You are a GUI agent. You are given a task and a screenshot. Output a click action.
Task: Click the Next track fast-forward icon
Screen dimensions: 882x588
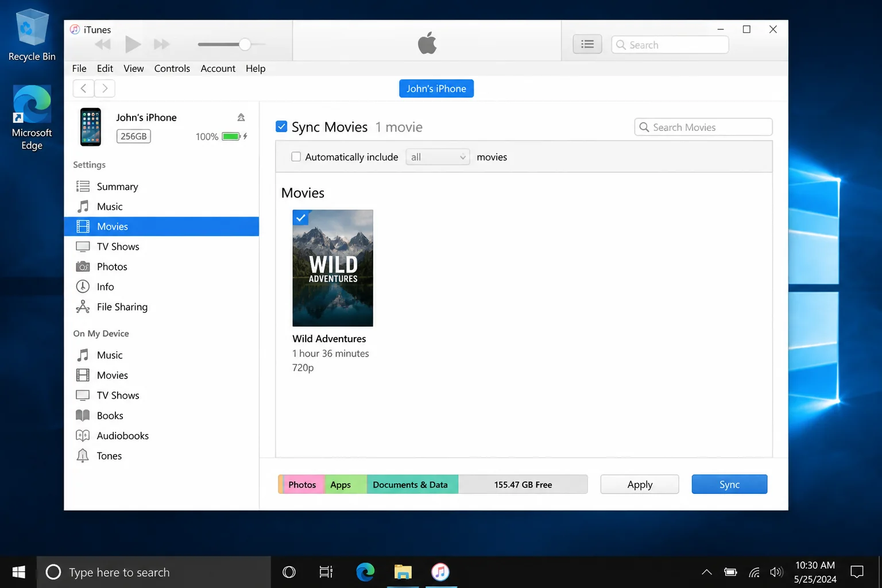pyautogui.click(x=162, y=44)
